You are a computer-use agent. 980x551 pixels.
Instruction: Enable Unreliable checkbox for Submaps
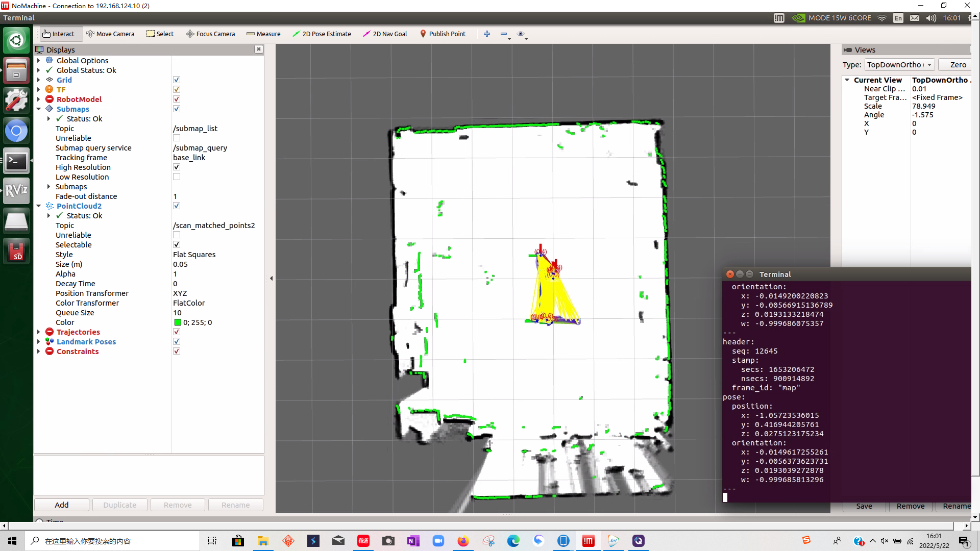point(176,138)
